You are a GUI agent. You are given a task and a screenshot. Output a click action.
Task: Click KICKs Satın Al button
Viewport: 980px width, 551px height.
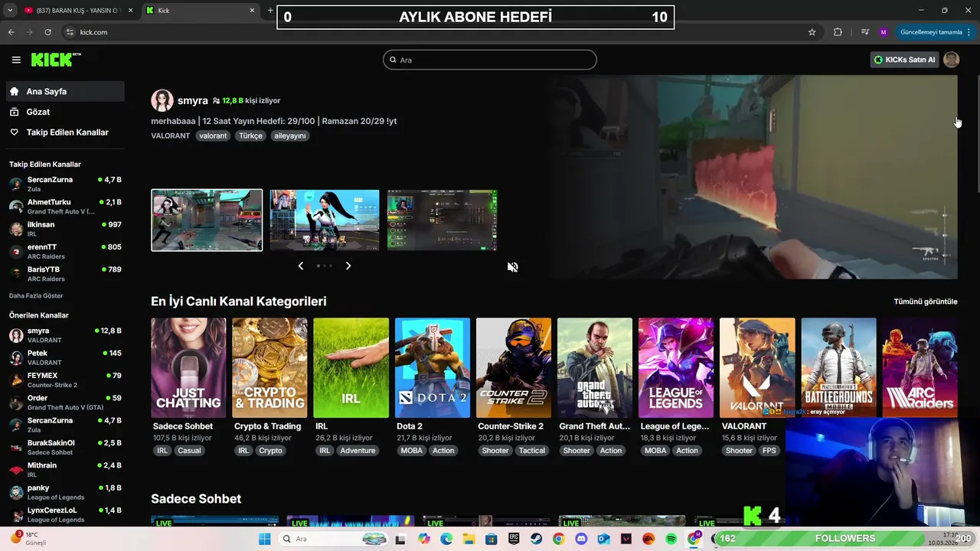coord(904,60)
